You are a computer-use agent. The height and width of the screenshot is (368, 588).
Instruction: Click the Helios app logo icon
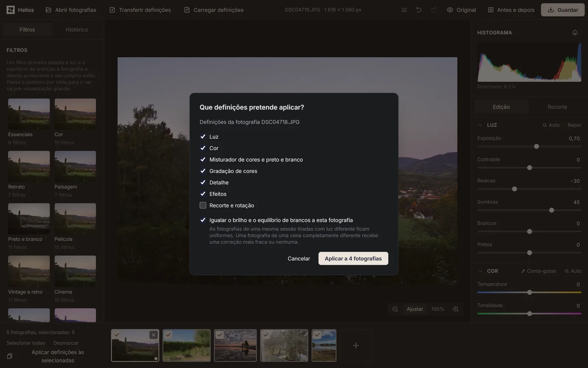[11, 10]
